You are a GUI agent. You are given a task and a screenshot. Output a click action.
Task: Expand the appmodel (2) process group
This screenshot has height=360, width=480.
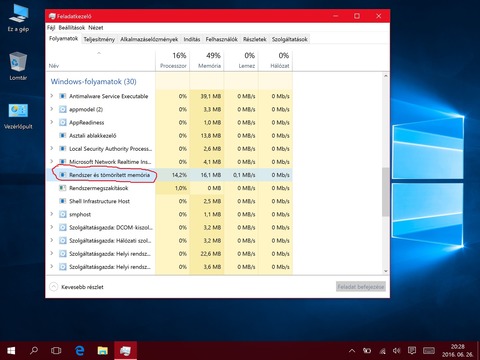(52, 109)
